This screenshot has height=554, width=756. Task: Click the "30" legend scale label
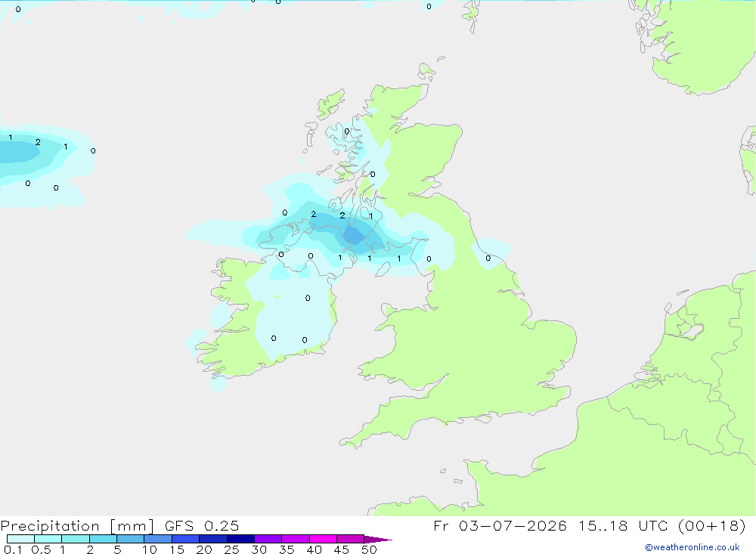pyautogui.click(x=259, y=549)
